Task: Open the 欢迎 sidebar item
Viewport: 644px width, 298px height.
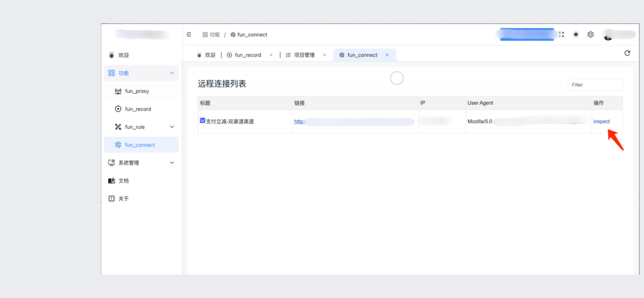Action: [x=123, y=55]
